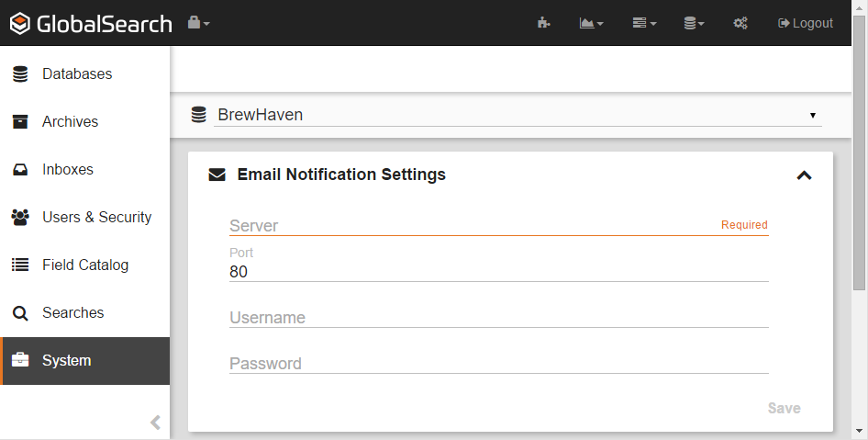This screenshot has height=440, width=868.
Task: Open the BrewHaven database selector
Action: click(517, 116)
